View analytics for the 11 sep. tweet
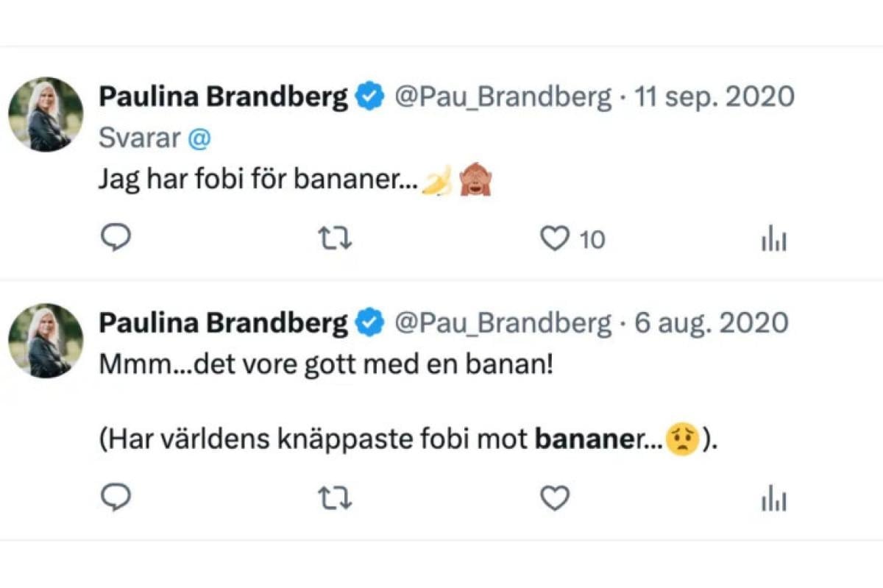 (773, 240)
